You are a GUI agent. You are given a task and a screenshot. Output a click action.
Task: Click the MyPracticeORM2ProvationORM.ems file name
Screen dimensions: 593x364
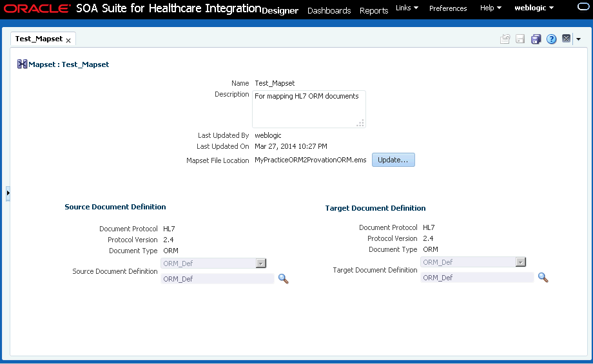[311, 160]
